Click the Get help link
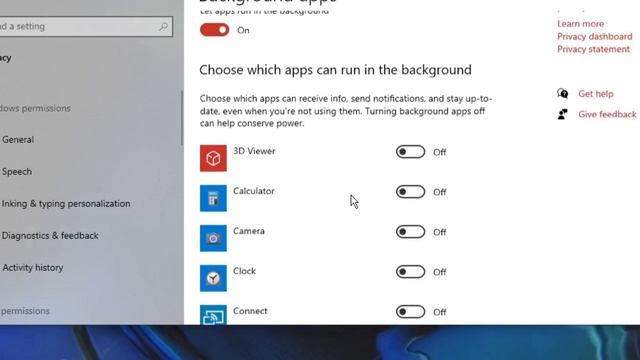The image size is (640, 360). 596,93
